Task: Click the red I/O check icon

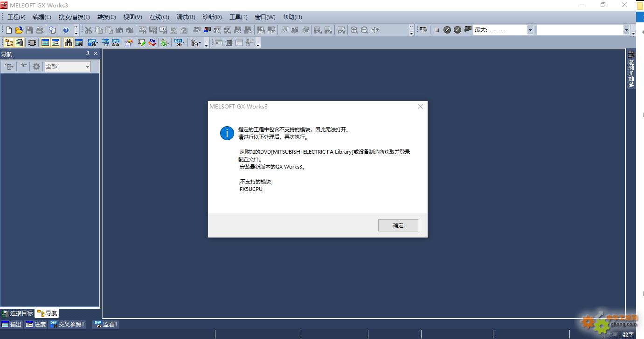Action: 152,42
